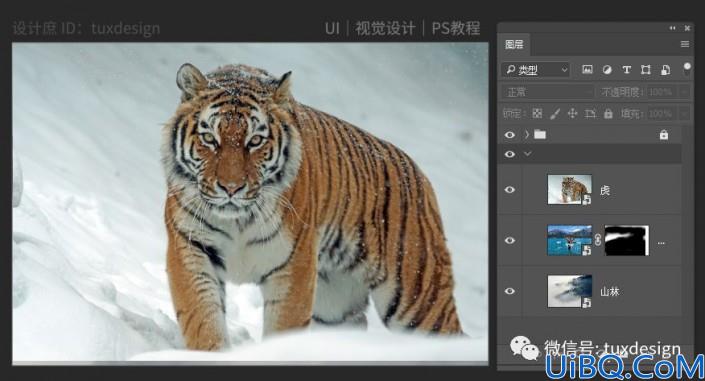Toggle the layer filtering on/off switch
Screen dimensions: 705x381
click(687, 68)
